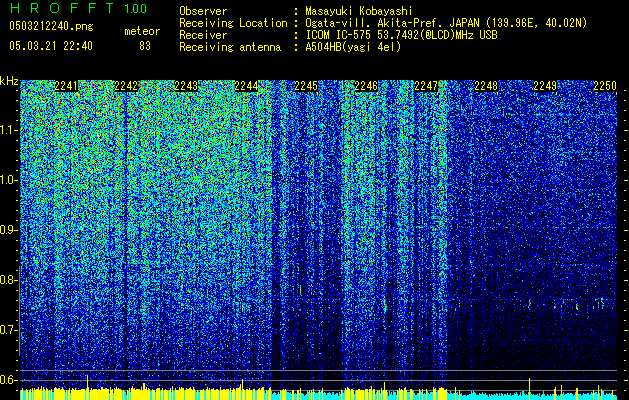Screen dimensions: 629x400
Task: Click the 2241 time marker
Action: click(66, 86)
